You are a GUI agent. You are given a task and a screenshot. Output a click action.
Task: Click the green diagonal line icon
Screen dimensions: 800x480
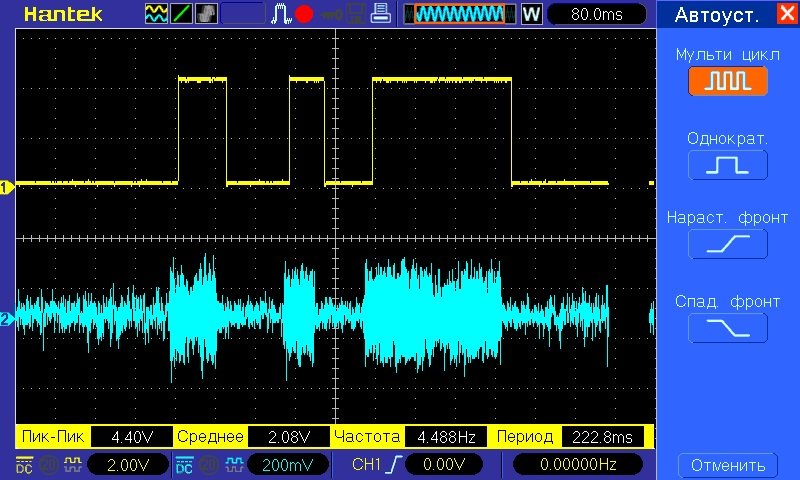182,14
